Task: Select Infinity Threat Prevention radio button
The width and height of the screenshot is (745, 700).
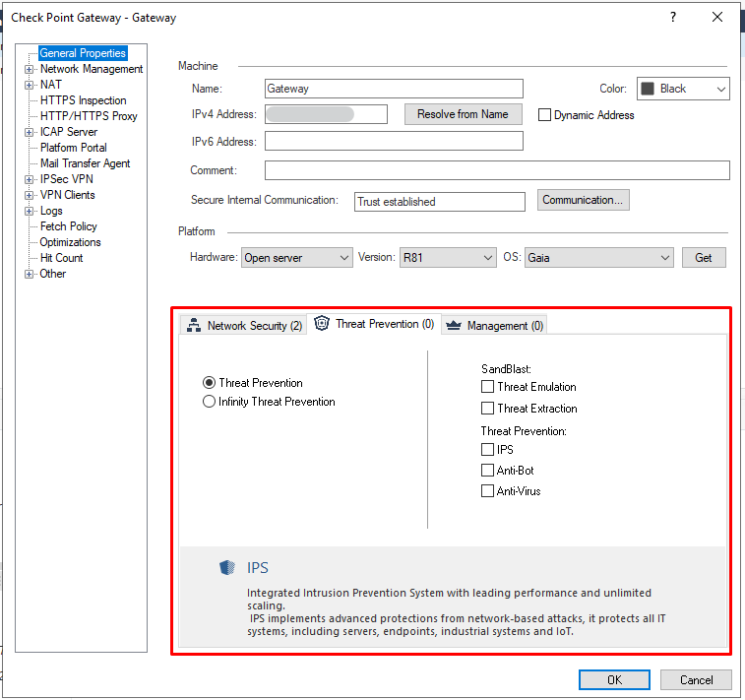Action: pyautogui.click(x=209, y=402)
